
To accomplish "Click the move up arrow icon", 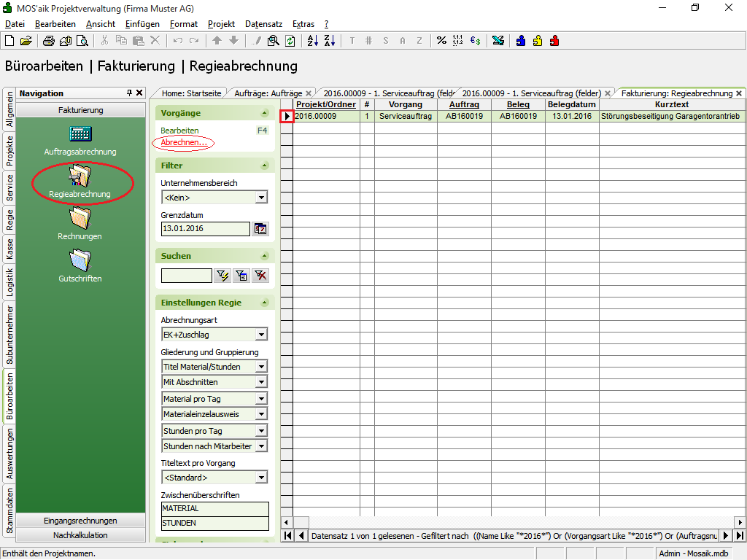I will tap(217, 41).
